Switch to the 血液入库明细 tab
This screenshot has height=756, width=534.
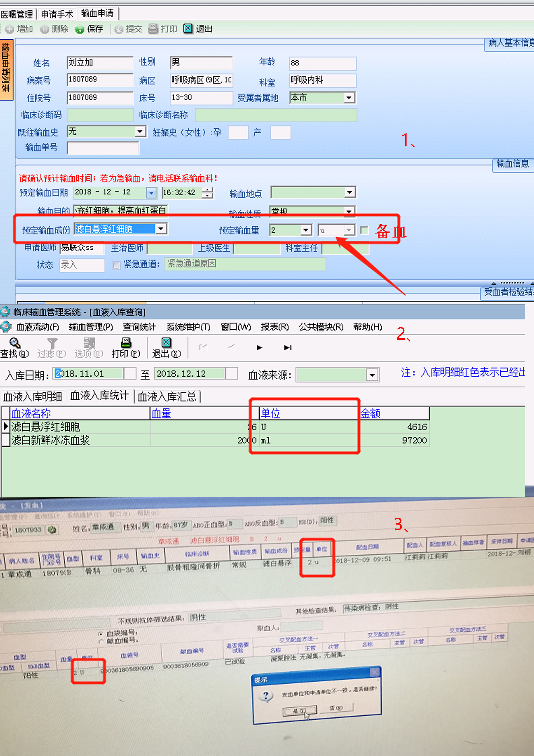[x=32, y=397]
